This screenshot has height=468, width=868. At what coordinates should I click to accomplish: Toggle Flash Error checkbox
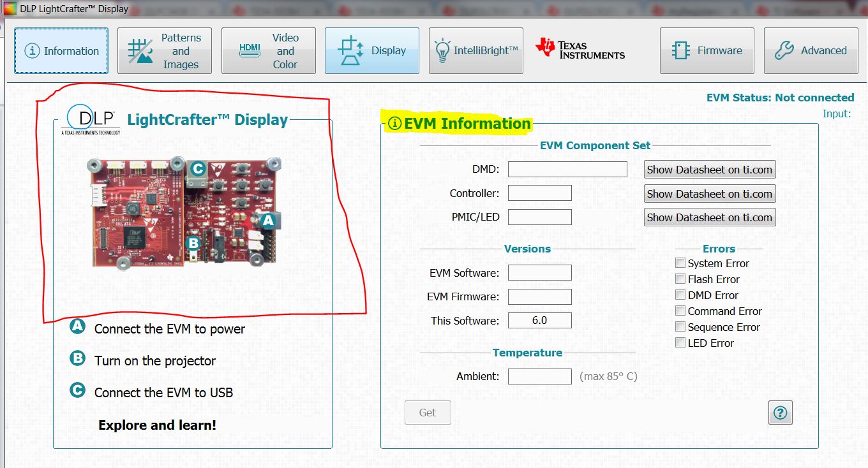pos(680,279)
